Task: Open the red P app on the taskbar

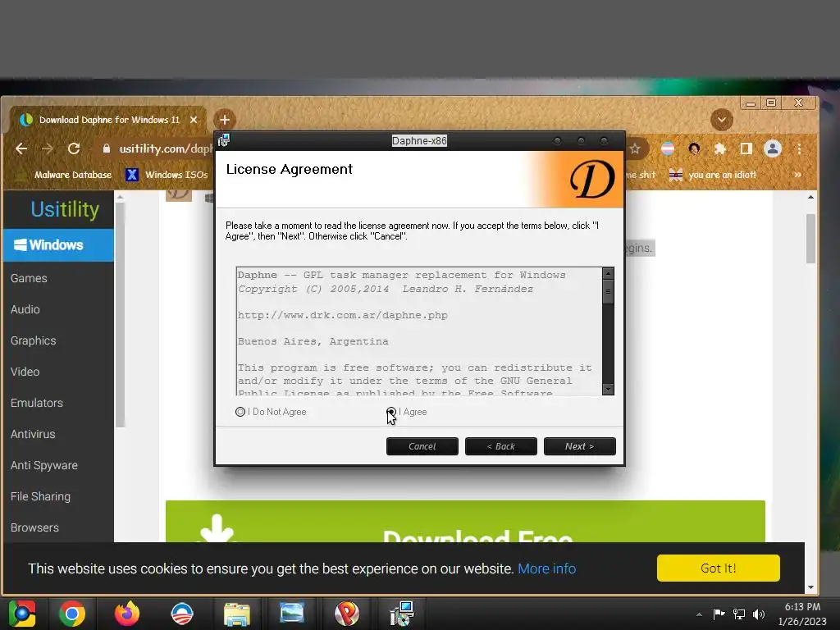Action: [347, 614]
